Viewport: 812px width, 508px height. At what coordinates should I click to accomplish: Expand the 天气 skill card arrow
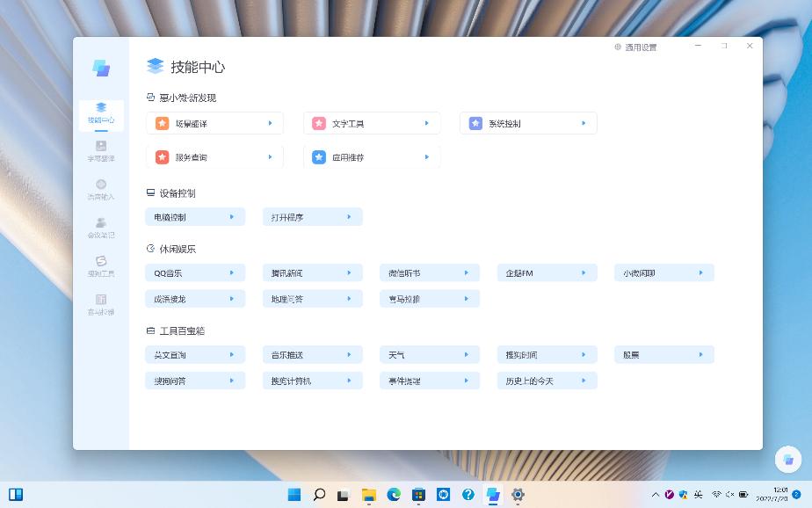click(x=468, y=354)
